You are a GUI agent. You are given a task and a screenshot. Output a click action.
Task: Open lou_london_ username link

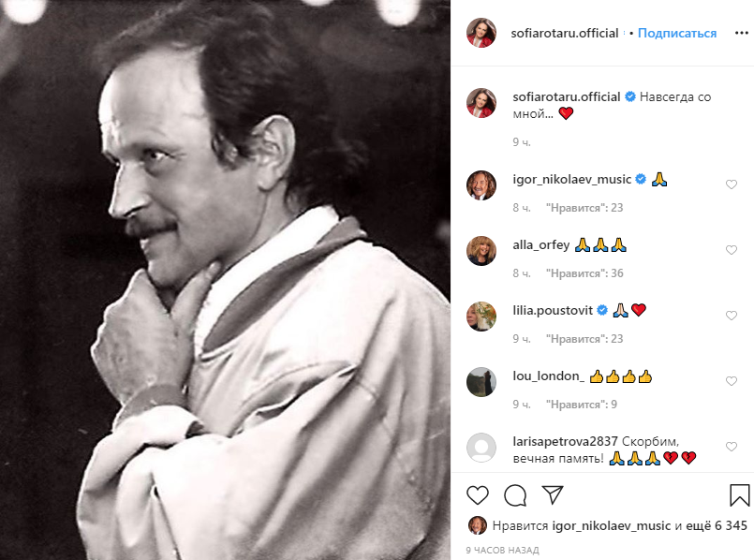548,376
